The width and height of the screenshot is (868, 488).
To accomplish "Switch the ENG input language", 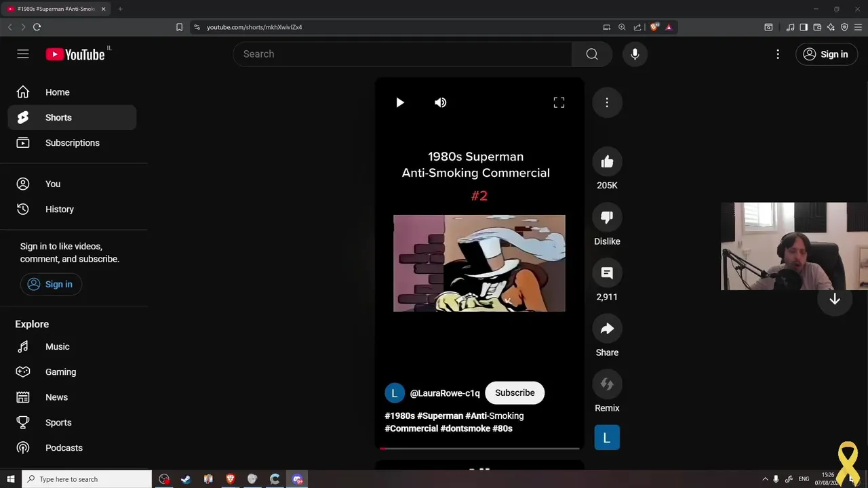I will pyautogui.click(x=804, y=479).
